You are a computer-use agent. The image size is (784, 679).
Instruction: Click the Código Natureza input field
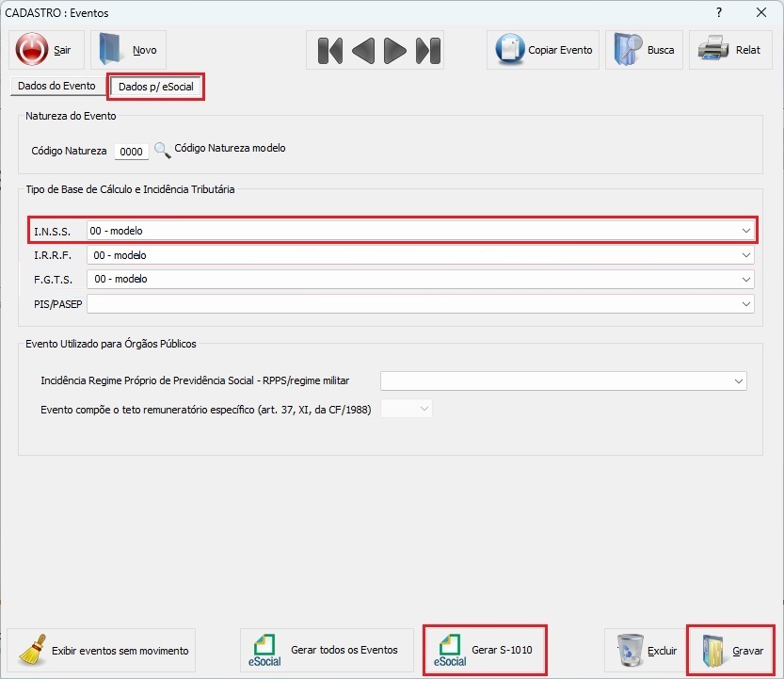[132, 151]
